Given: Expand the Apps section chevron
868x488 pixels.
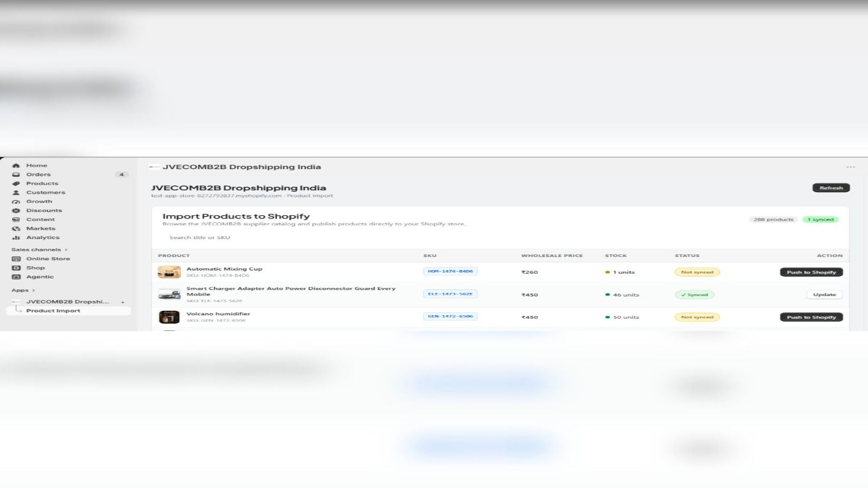Looking at the screenshot, I should point(33,290).
